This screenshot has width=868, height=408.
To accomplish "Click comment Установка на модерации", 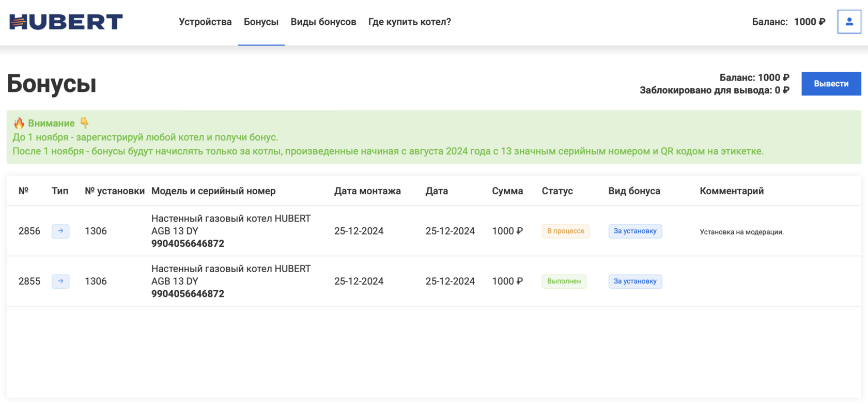I will [741, 232].
